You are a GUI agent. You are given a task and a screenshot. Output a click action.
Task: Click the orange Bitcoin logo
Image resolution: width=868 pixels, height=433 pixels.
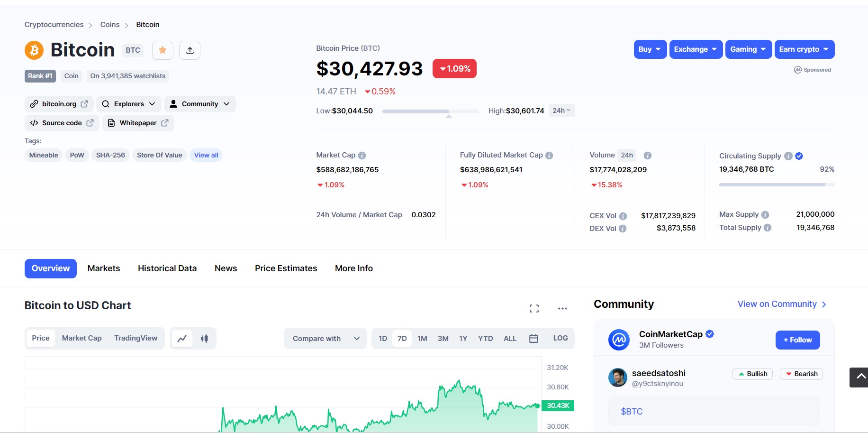click(x=34, y=50)
